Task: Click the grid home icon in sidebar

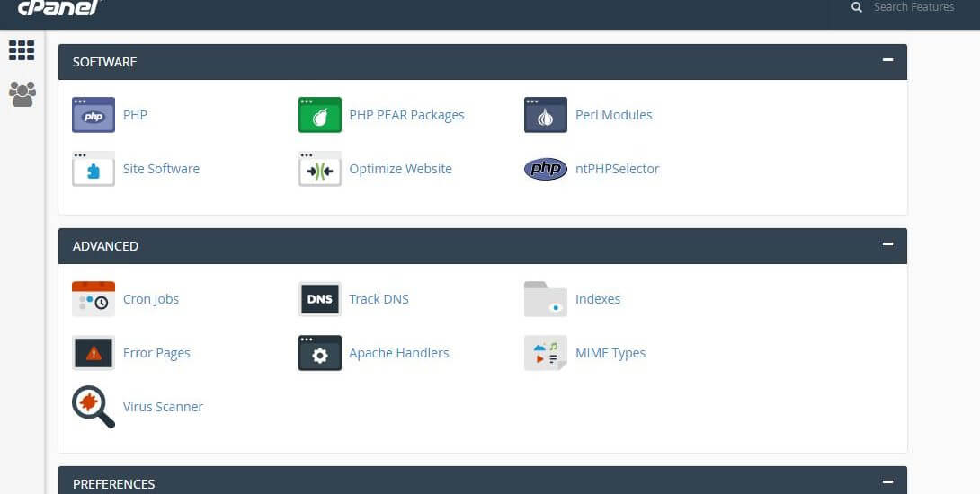Action: pyautogui.click(x=22, y=50)
